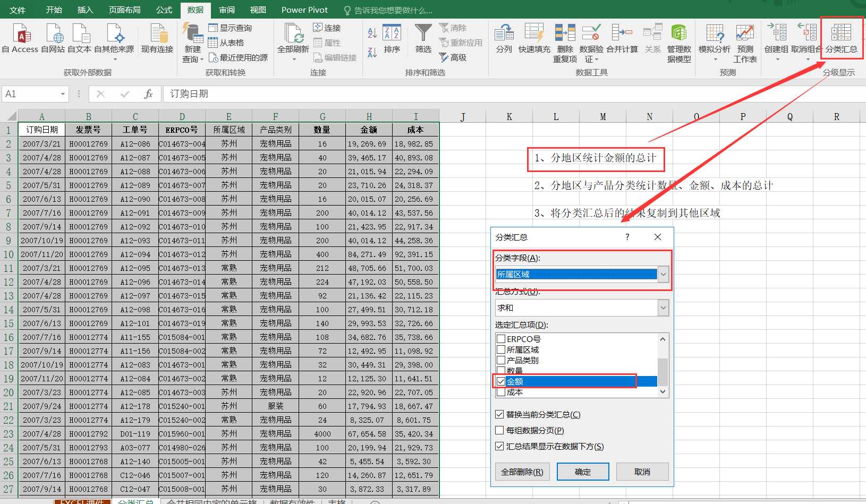Screen dimensions: 866x504
Task: Import data from Access
Action: [x=20, y=38]
